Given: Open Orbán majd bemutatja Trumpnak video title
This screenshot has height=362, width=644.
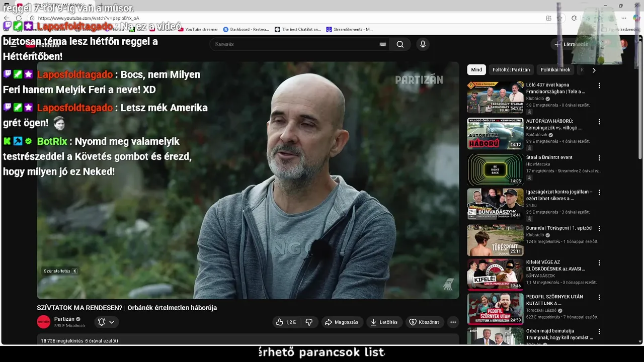Looking at the screenshot, I should 559,334.
